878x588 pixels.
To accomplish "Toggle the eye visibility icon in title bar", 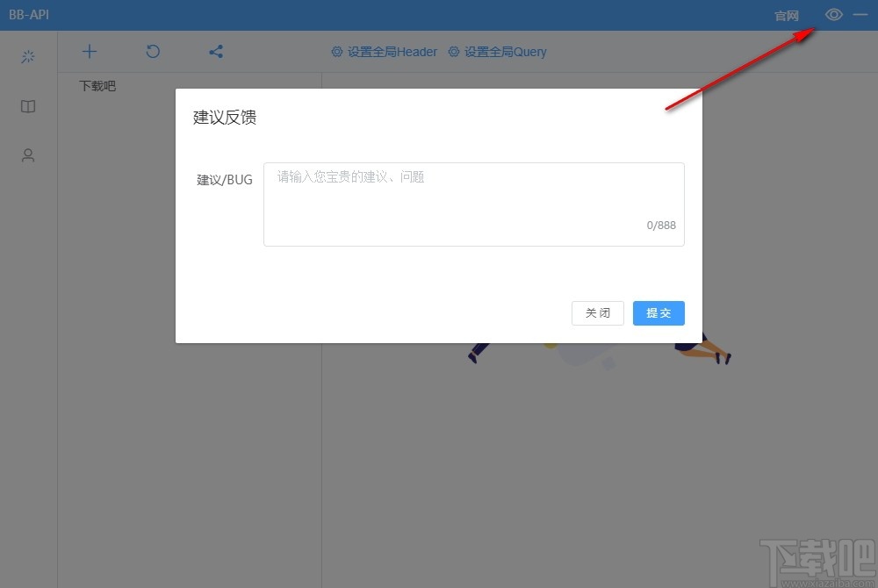I will coord(832,14).
